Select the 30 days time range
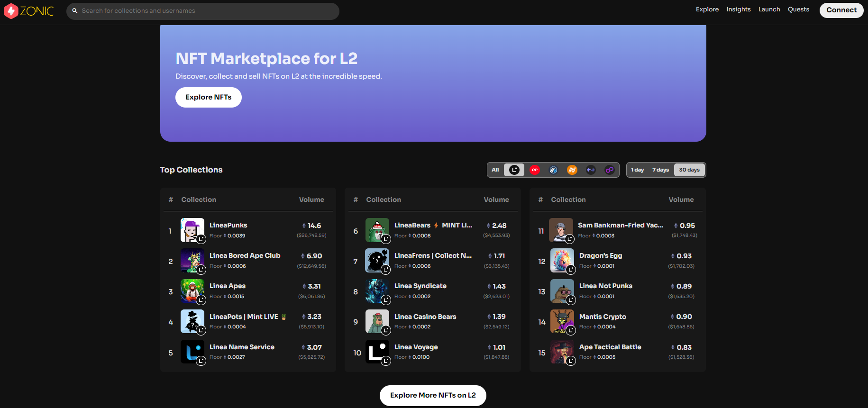The width and height of the screenshot is (868, 408). point(689,170)
